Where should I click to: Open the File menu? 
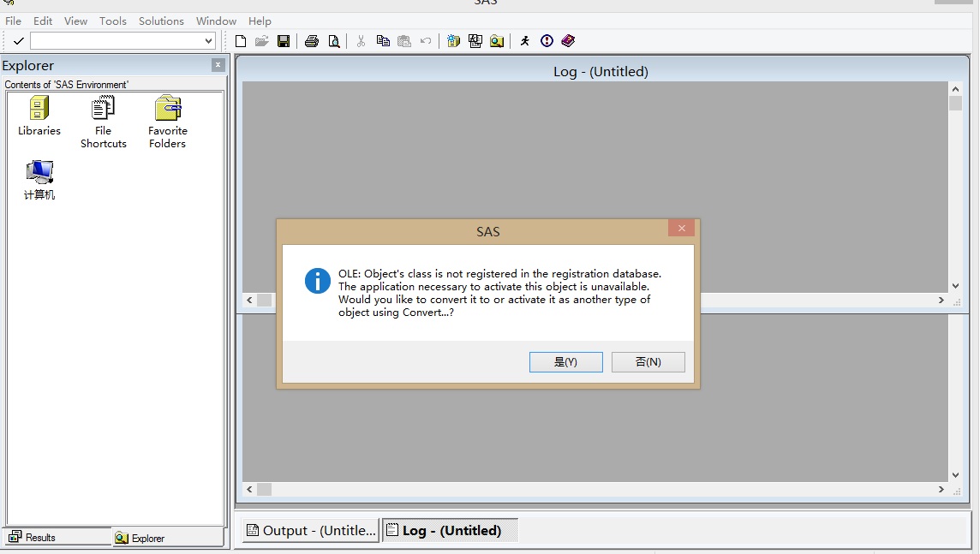pos(13,21)
